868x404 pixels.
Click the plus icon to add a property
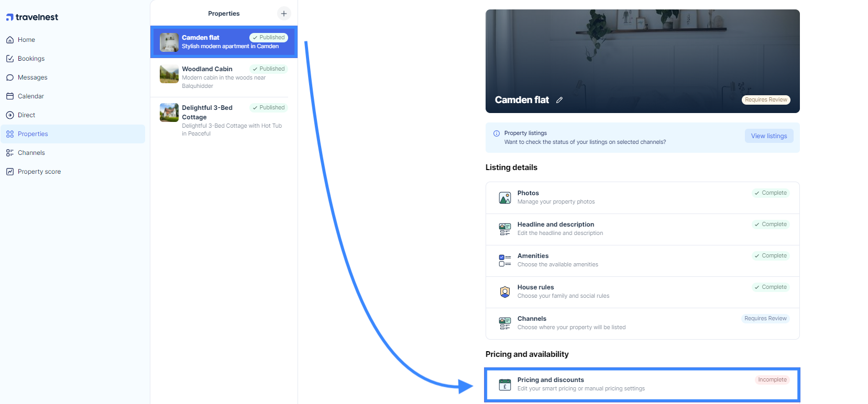(x=284, y=14)
